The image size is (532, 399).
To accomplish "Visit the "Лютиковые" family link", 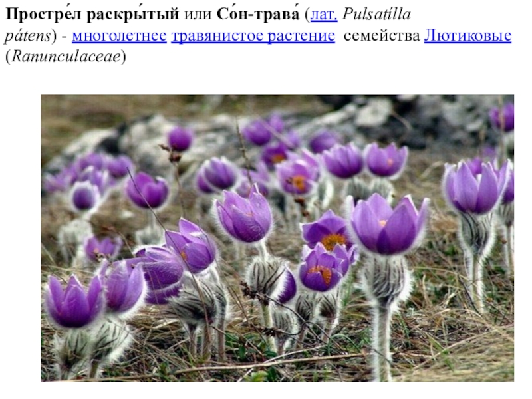I will tap(467, 36).
